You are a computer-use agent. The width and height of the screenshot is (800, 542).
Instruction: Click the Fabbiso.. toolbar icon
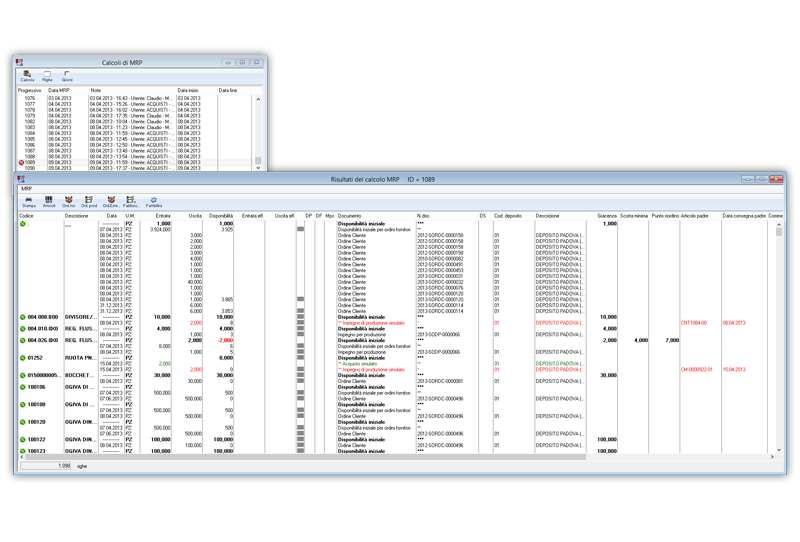point(131,200)
